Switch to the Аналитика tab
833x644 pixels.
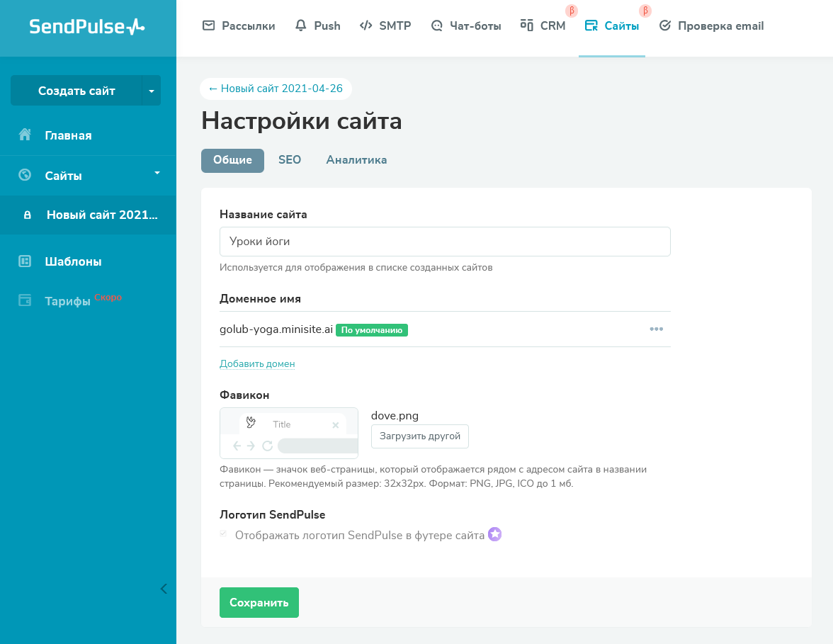point(356,160)
